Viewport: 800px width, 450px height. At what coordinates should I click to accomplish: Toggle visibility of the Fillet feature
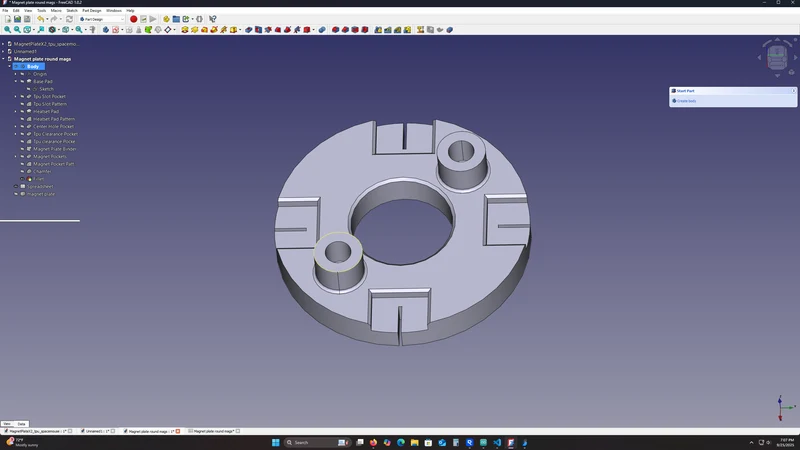coord(22,179)
